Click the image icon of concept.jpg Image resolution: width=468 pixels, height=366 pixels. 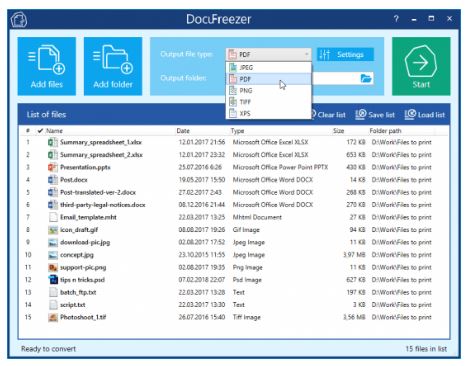click(x=53, y=255)
